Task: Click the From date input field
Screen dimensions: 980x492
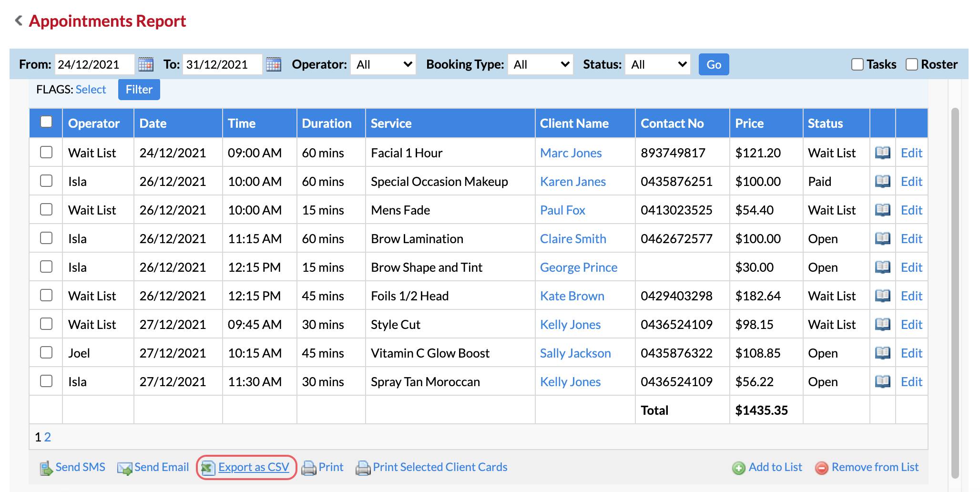Action: 94,64
